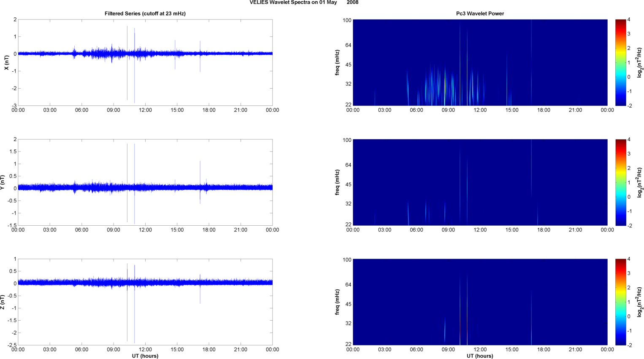Click the 32 frequency tick on top spectrogram
Viewport: 644px width, 359px height.
[349, 84]
